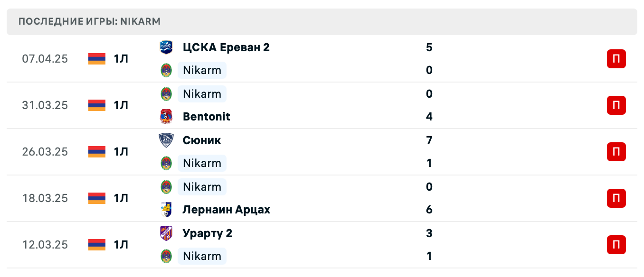The height and width of the screenshot is (277, 644).
Task: Click the Лернаин Арцах team emblem
Action: tap(167, 209)
